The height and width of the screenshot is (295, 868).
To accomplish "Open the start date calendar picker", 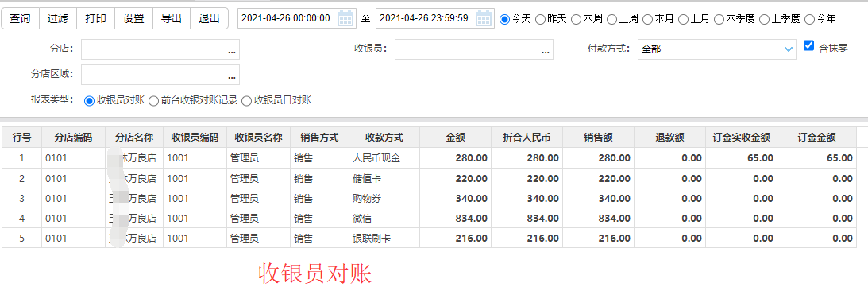I will coord(346,18).
